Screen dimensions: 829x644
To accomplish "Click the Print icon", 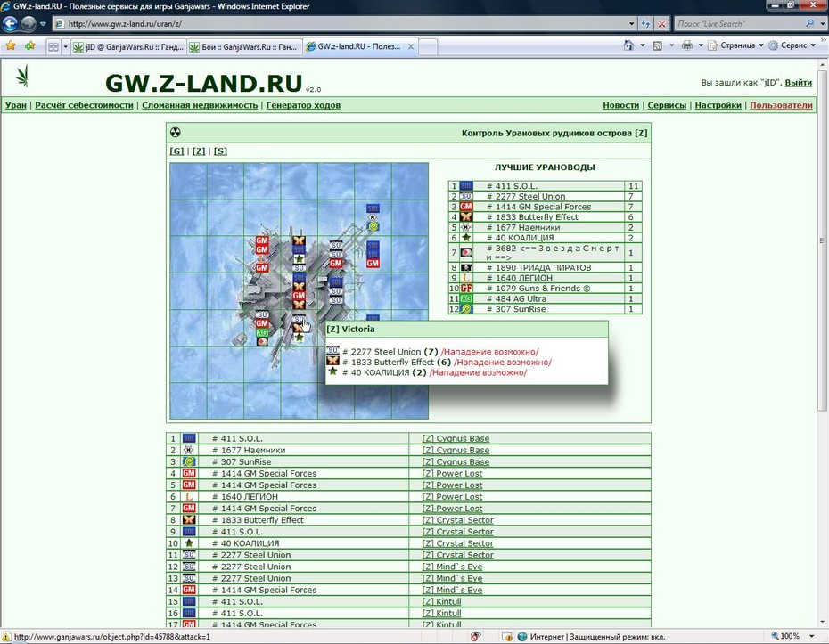I will (686, 45).
